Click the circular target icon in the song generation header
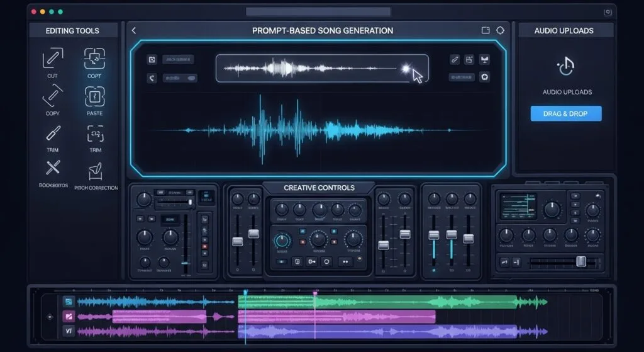 coord(500,30)
